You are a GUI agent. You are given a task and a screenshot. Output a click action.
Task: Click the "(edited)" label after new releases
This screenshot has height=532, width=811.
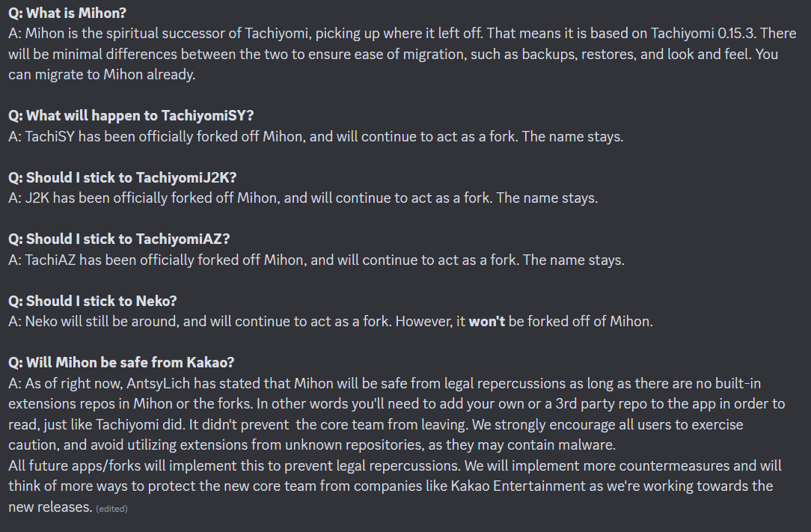[111, 509]
